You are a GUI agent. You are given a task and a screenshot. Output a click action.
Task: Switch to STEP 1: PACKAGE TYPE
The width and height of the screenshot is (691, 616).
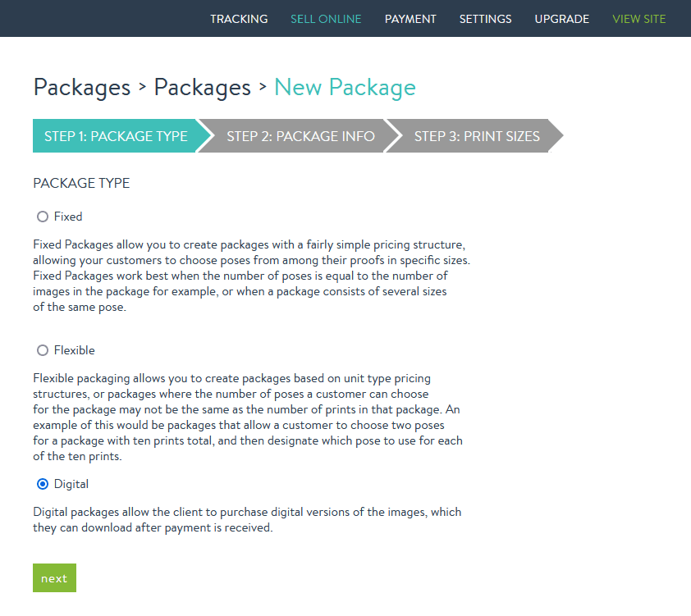pyautogui.click(x=116, y=136)
